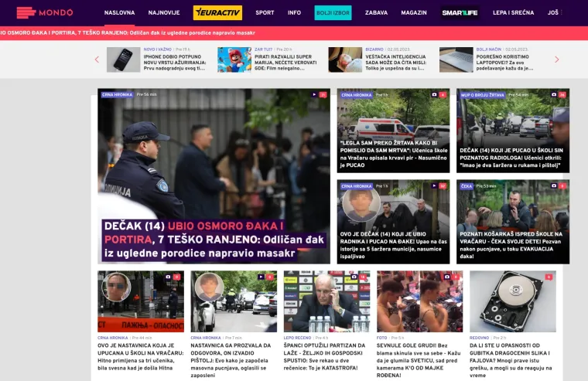Click camera icon on nastavnica upucana thumbnail
This screenshot has height=381, width=588.
pyautogui.click(x=169, y=277)
